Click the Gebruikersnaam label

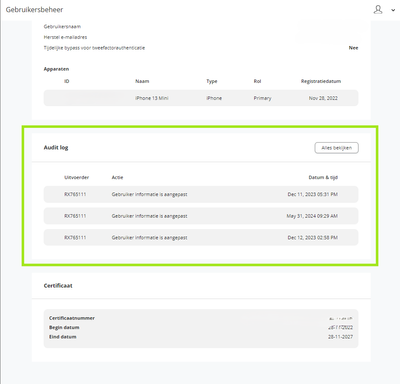coord(62,26)
